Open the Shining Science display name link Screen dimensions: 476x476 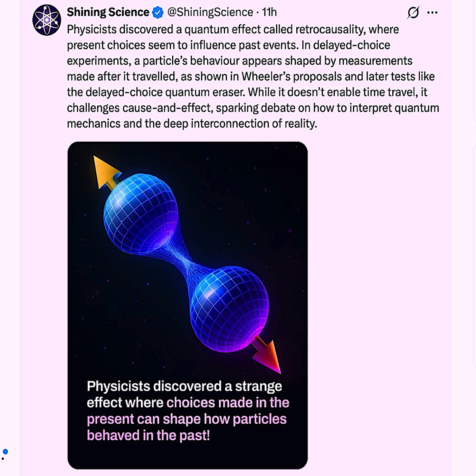coord(108,13)
